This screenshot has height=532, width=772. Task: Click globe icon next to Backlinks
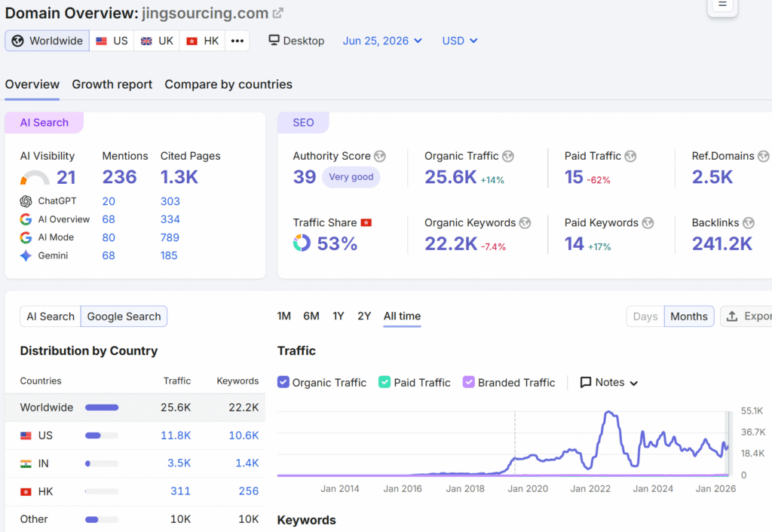coord(749,223)
